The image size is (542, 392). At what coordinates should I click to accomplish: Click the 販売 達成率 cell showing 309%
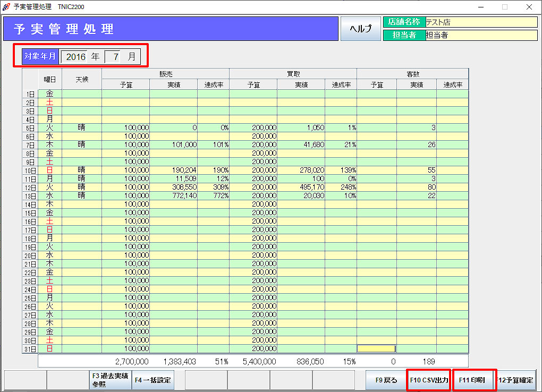(x=213, y=188)
